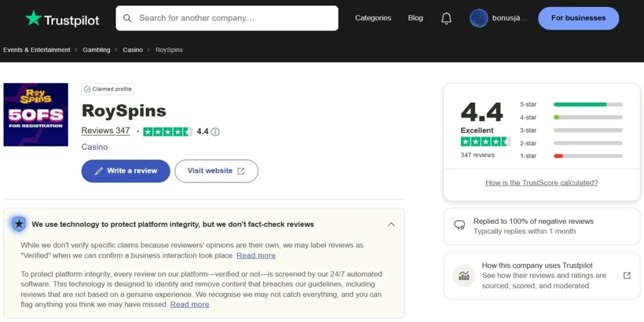Click the Visit website button

216,171
